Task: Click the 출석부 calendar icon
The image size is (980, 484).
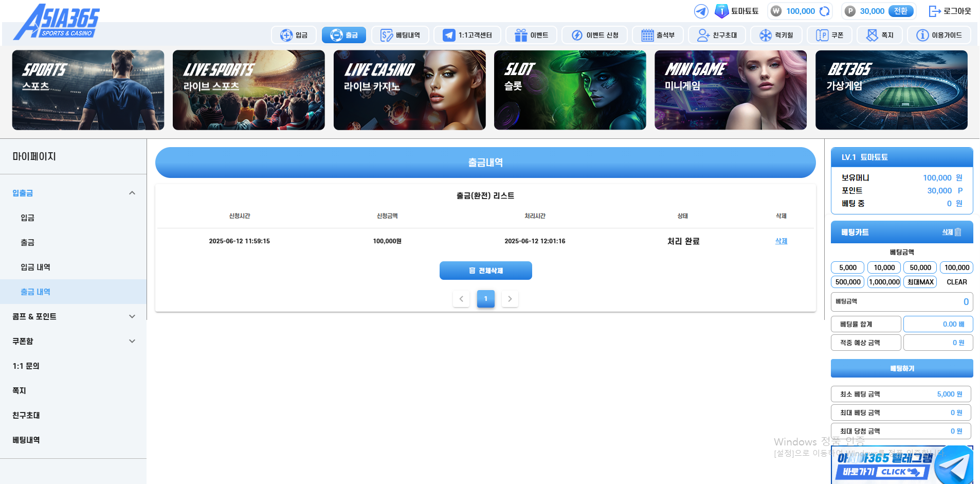Action: pos(647,35)
